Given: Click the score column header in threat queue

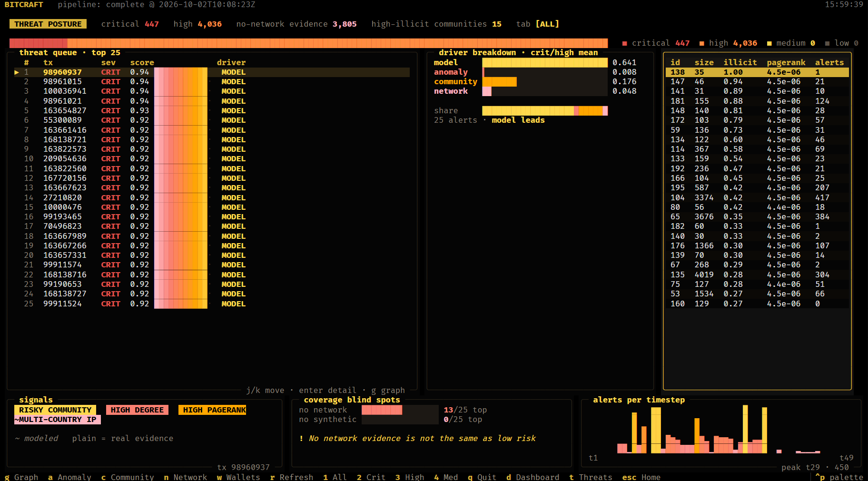Looking at the screenshot, I should 142,62.
